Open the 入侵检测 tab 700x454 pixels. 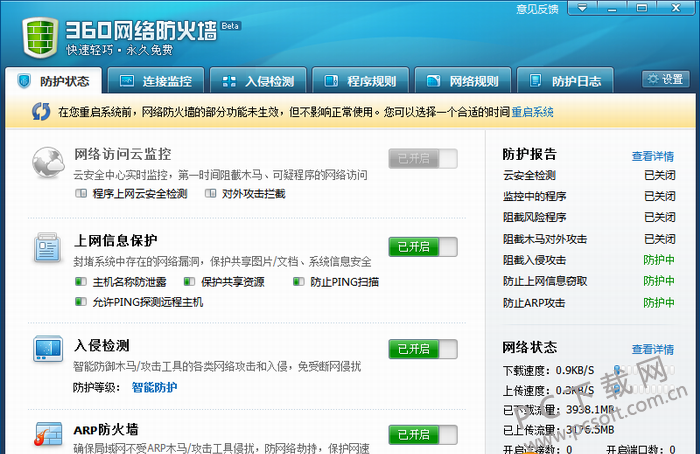(x=258, y=81)
